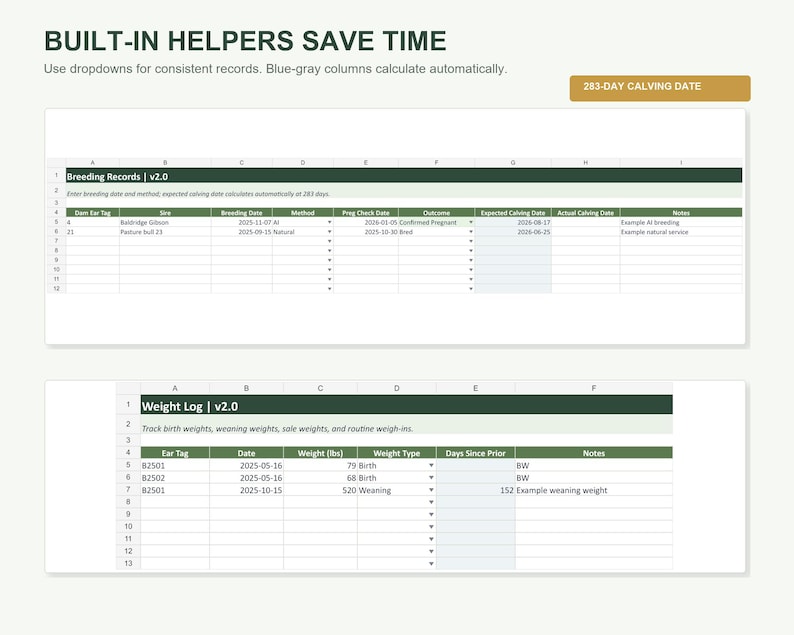Open Weight Type dropdown for B2501 Birth row
The image size is (794, 635).
tap(431, 465)
